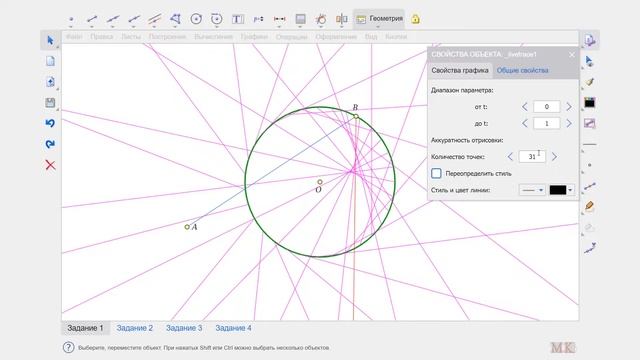Choose the parallel lines tool
This screenshot has width=640, height=360.
(154, 19)
